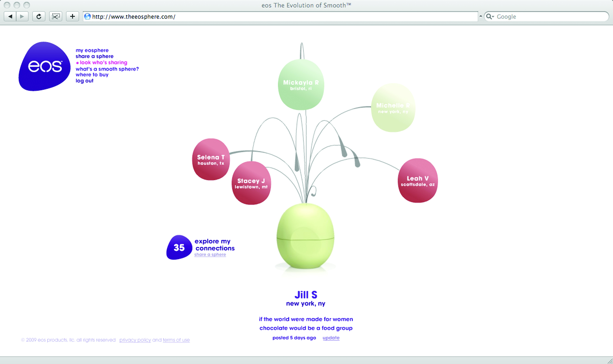Open Leah V's pink sphere
The height and width of the screenshot is (364, 613).
(418, 181)
